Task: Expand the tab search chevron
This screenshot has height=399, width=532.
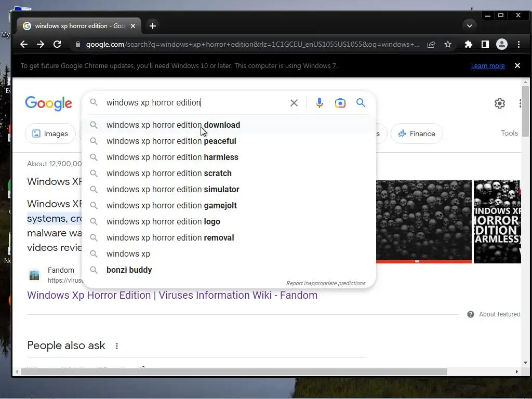Action: point(470,26)
